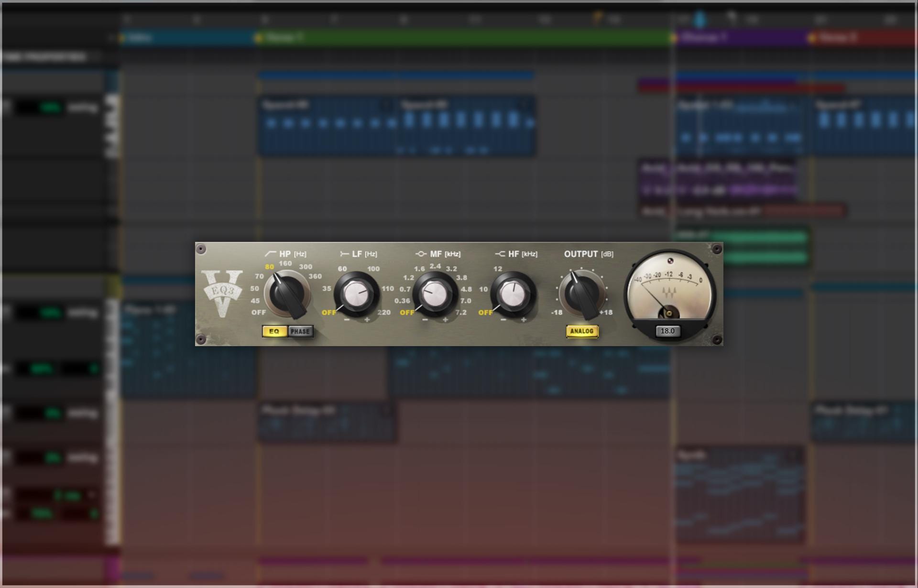
Task: Toggle the PHASE invert button
Action: point(300,331)
